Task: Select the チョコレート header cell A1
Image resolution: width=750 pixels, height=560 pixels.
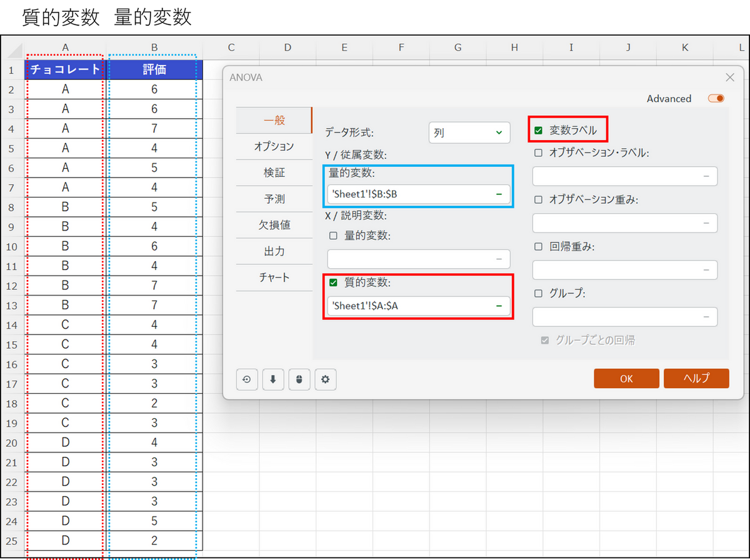Action: point(65,69)
